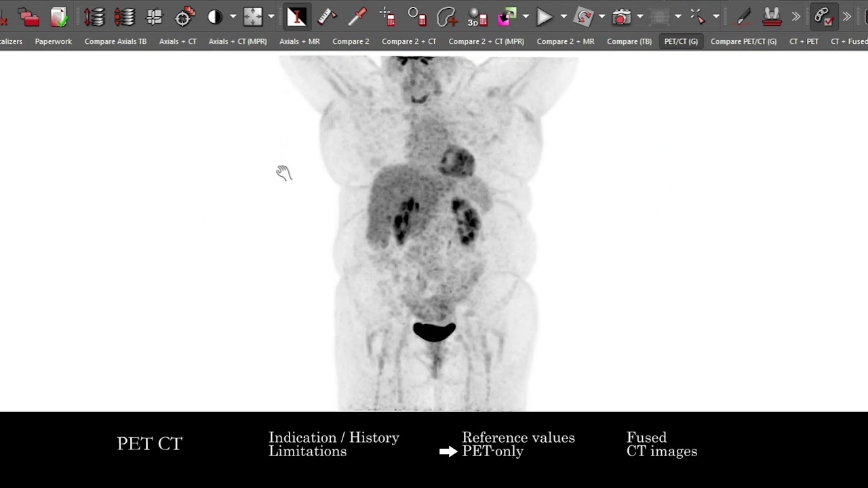Click the document with green checkmark icon
This screenshot has width=868, height=488.
(x=59, y=17)
